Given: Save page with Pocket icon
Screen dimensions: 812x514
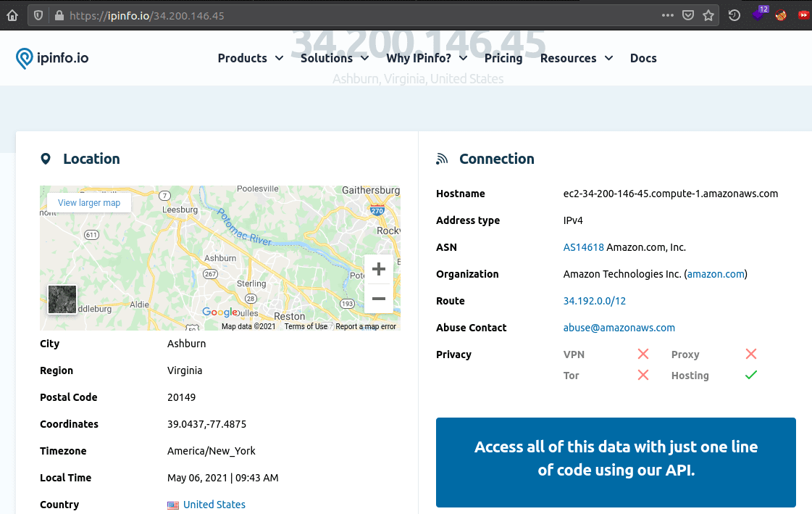Looking at the screenshot, I should [687, 15].
